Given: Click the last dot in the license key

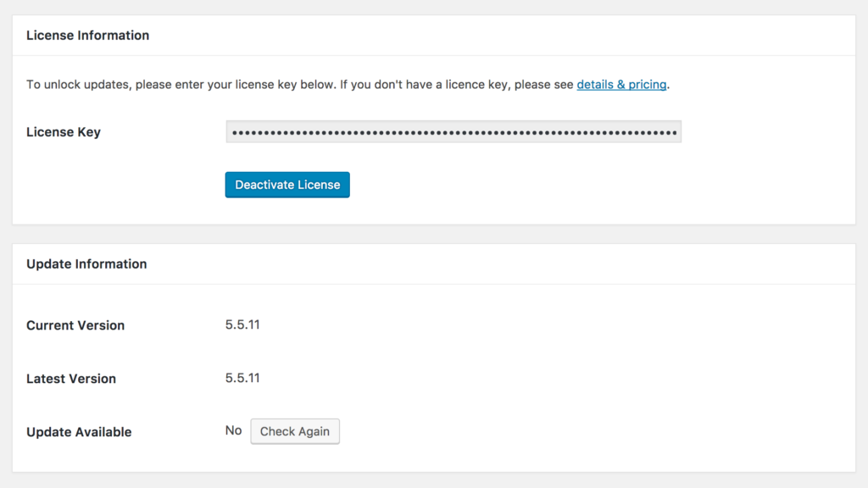Looking at the screenshot, I should tap(675, 133).
